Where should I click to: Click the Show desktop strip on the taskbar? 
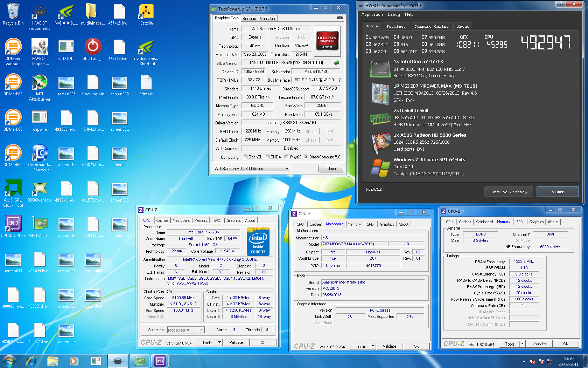586,361
